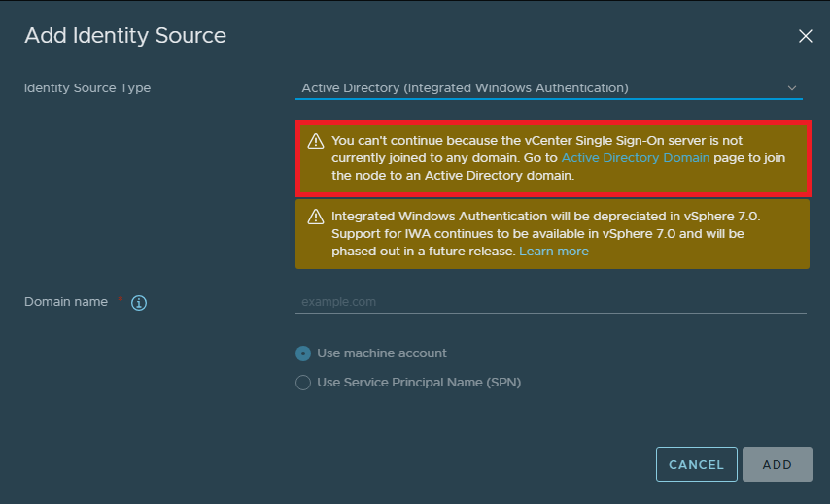Select Use machine account option
Viewport: 830px width, 504px height.
click(303, 353)
